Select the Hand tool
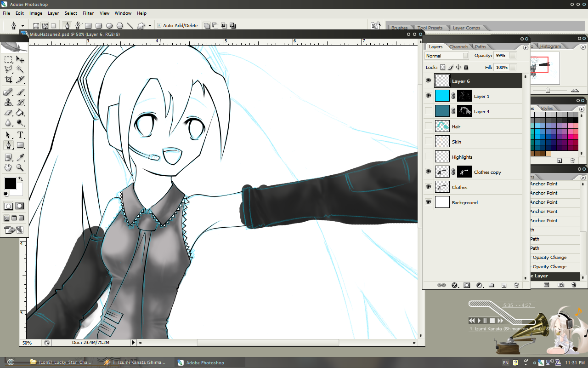Viewport: 588px width, 368px height. 8,168
